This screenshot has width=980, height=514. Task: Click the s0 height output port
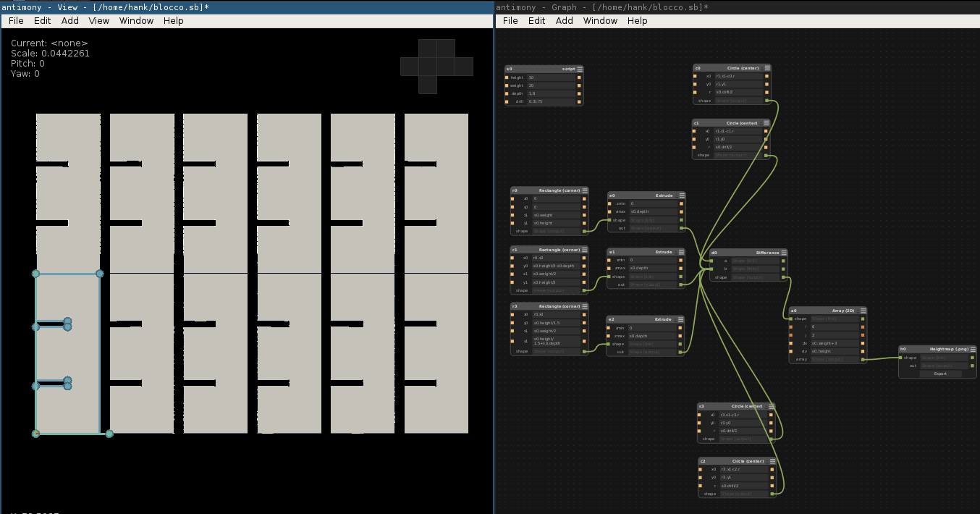[579, 77]
